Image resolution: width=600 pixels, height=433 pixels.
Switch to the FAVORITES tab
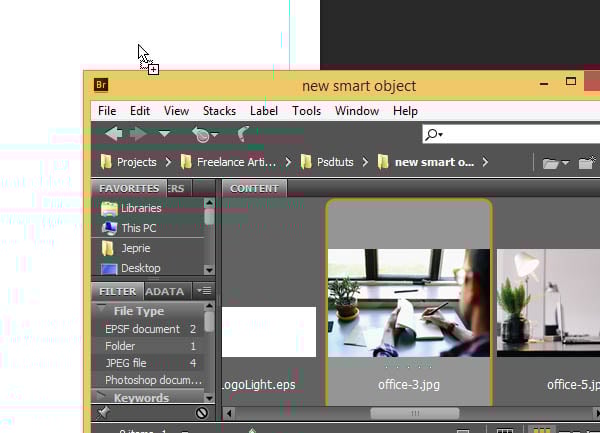point(129,188)
